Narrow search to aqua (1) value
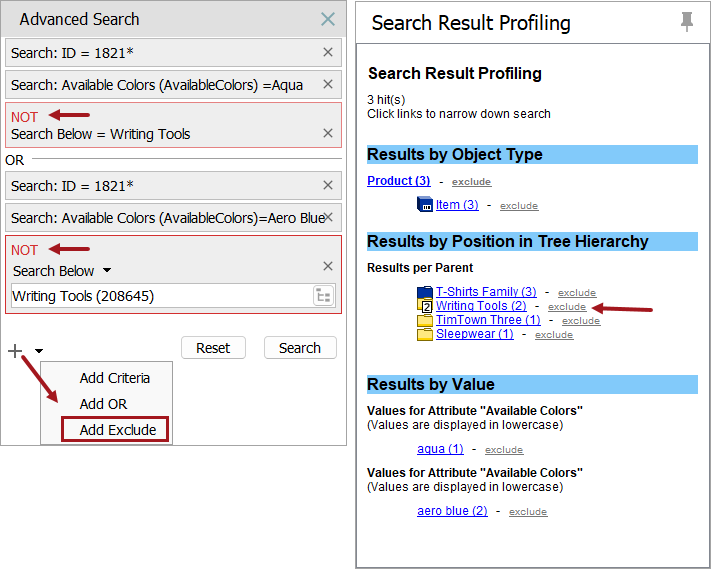Viewport: 711px width, 569px height. 440,448
